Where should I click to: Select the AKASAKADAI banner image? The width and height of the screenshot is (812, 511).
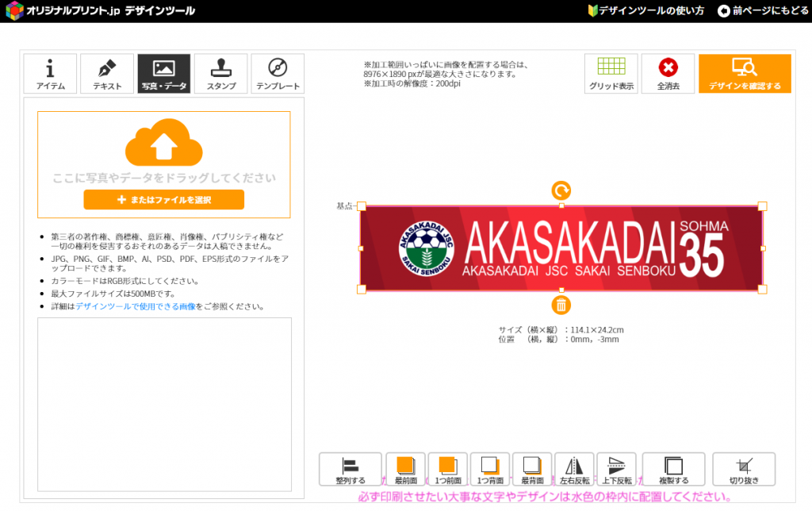pos(561,248)
